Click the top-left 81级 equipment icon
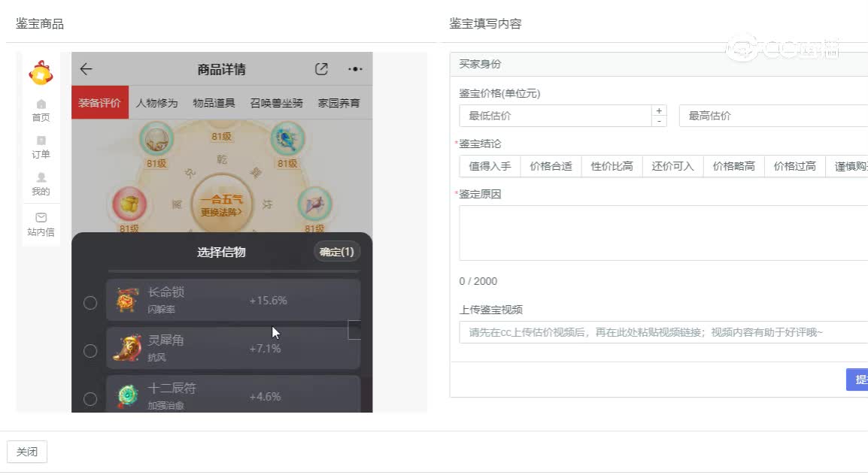 click(156, 139)
